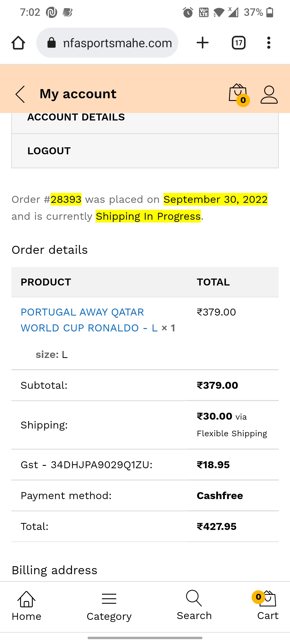The height and width of the screenshot is (644, 290).
Task: Tap the highlighted order number 28393
Action: coord(66,199)
